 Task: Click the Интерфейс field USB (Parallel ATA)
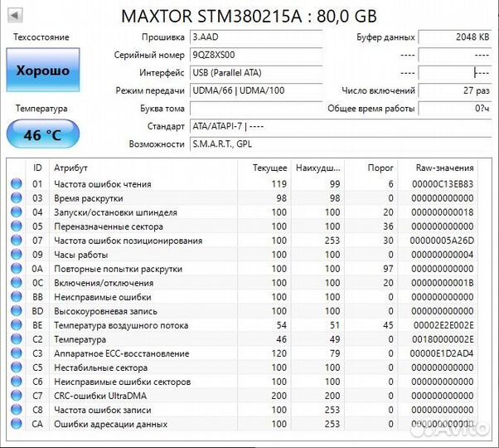coord(256,73)
